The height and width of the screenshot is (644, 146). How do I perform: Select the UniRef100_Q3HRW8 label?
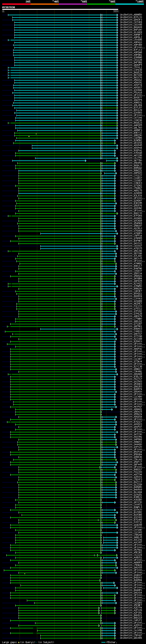tap(131, 58)
